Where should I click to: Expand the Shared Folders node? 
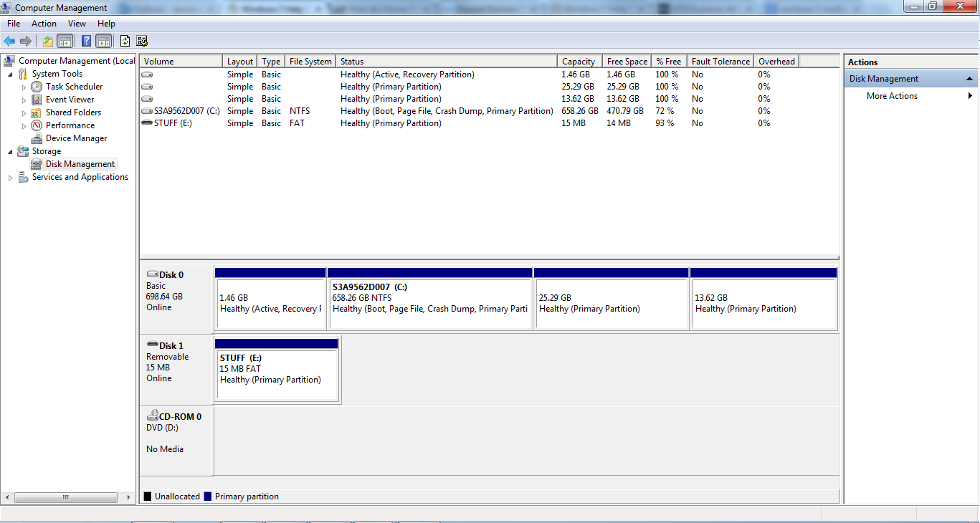pyautogui.click(x=24, y=113)
